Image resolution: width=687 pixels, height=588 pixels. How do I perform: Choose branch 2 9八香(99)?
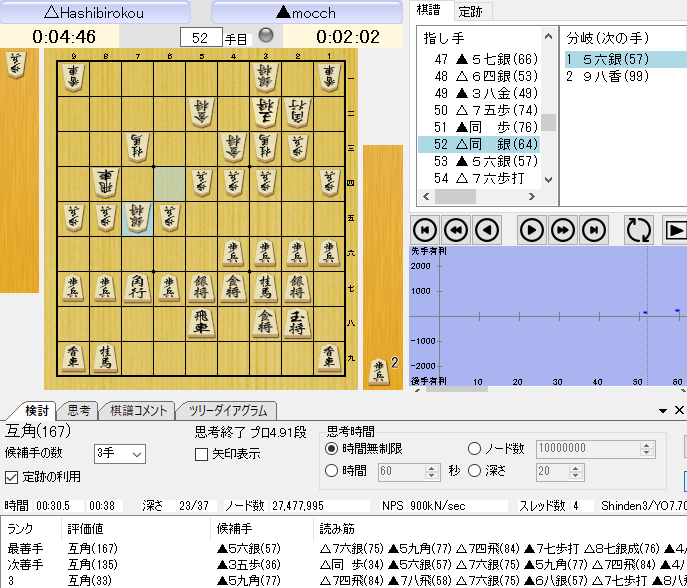pyautogui.click(x=625, y=76)
